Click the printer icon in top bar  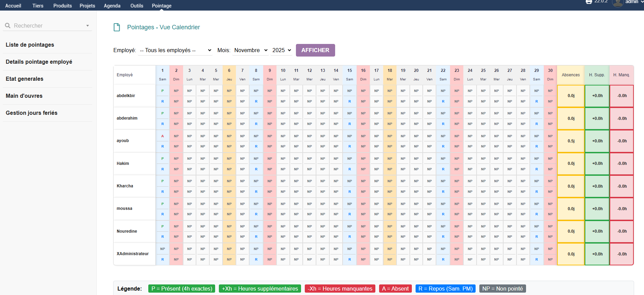(x=589, y=2)
